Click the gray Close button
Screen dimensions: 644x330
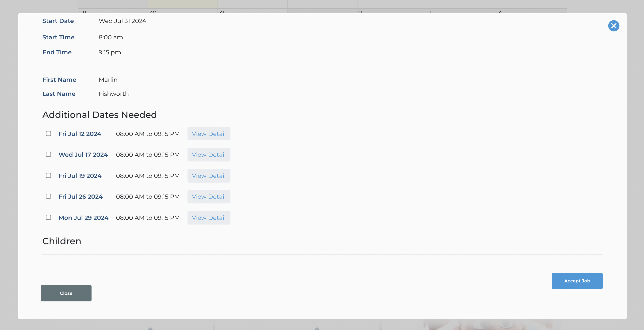point(66,293)
